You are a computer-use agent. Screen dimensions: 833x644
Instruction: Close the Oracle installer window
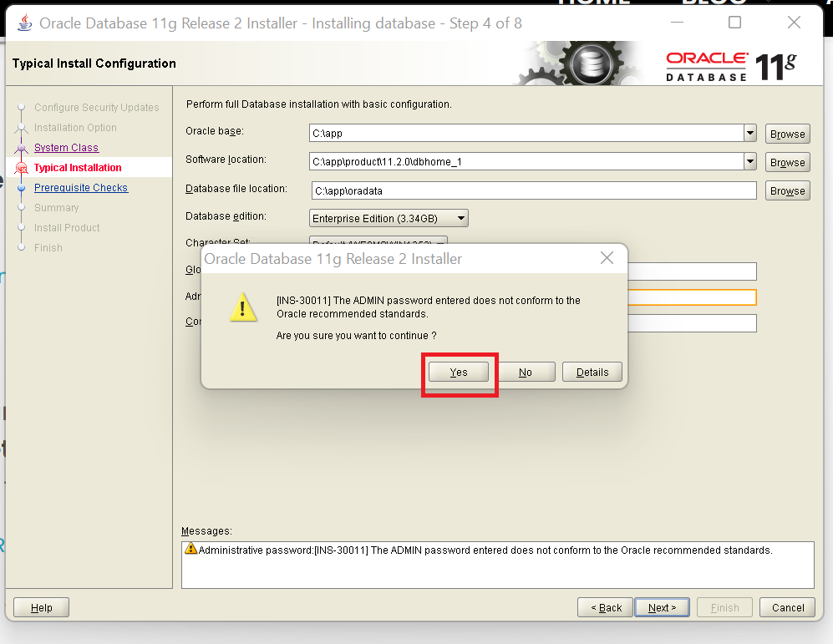point(794,23)
